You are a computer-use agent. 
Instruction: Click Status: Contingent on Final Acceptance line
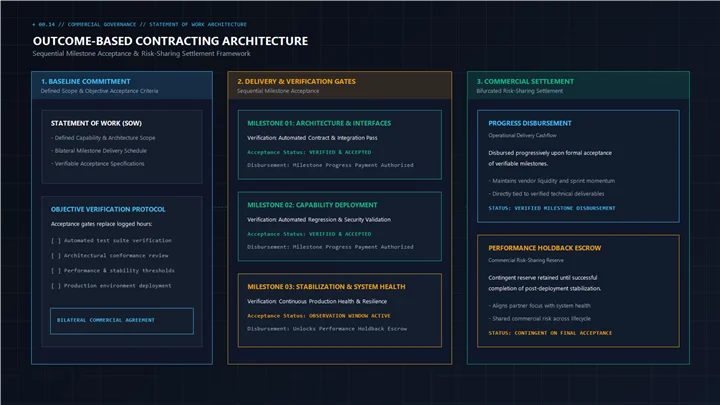click(x=550, y=333)
